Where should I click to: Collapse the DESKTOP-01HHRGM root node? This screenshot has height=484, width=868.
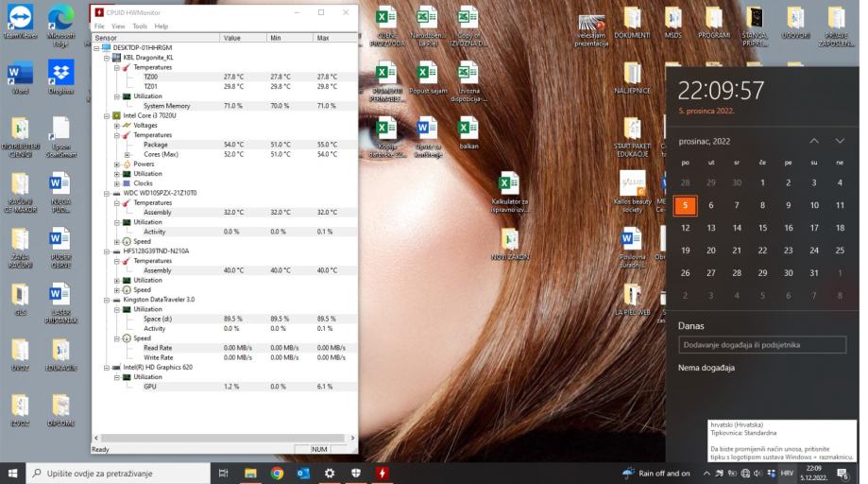[x=96, y=48]
